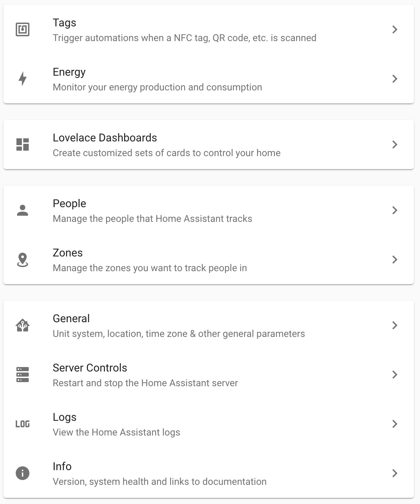Click the Home Assistant house icon beside General
Image resolution: width=420 pixels, height=504 pixels.
[23, 325]
